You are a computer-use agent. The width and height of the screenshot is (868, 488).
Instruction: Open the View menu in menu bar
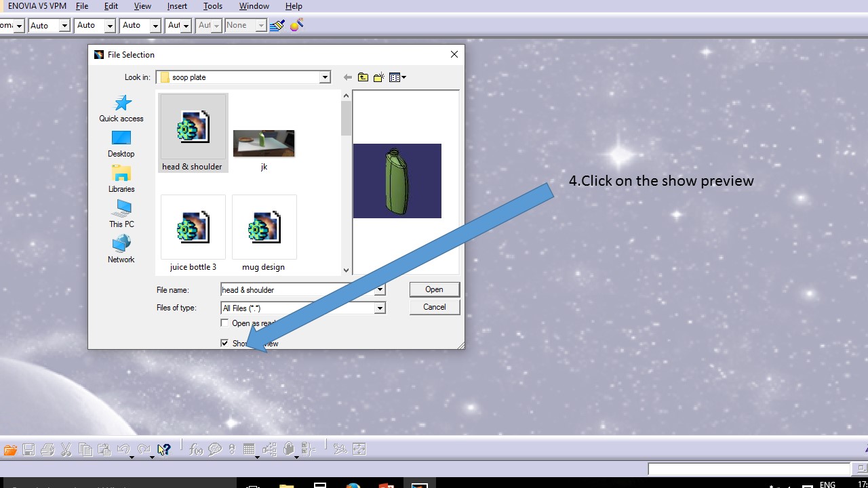142,6
